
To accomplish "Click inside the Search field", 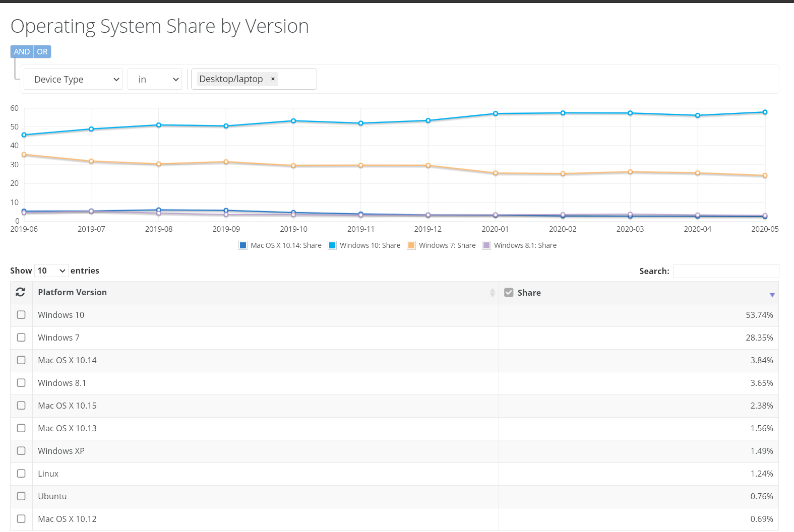I will point(726,271).
